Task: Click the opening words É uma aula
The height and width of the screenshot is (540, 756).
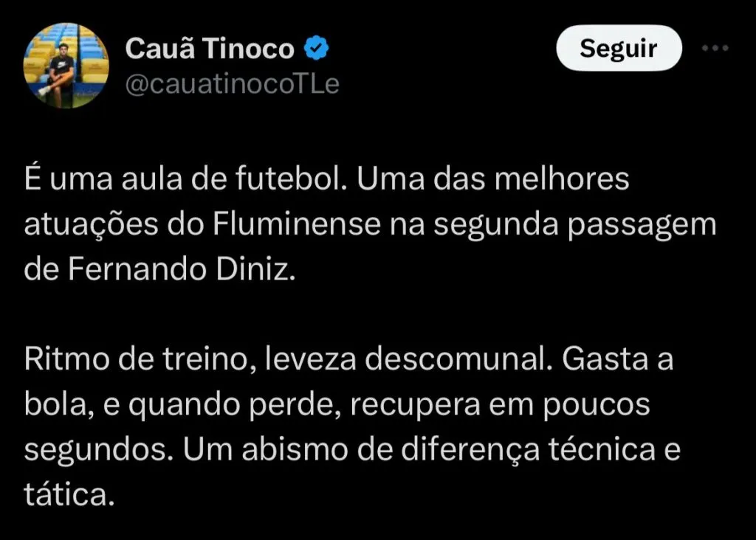Action: coord(103,178)
